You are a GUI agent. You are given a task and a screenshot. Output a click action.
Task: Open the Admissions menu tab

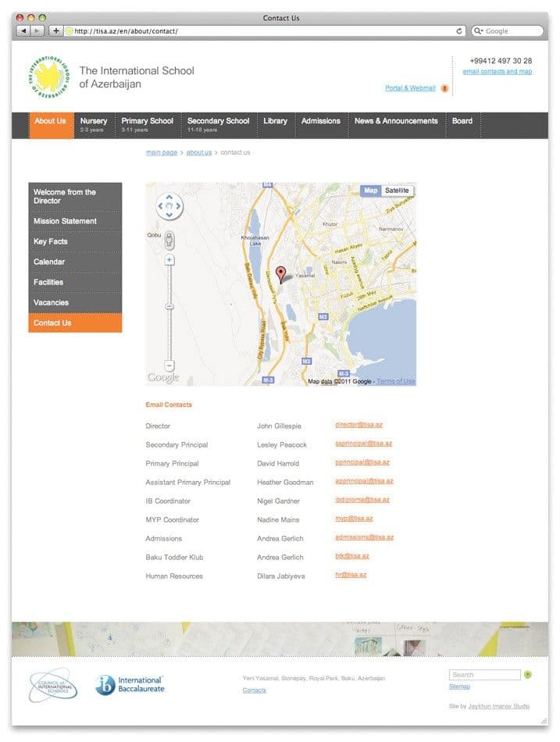[321, 126]
